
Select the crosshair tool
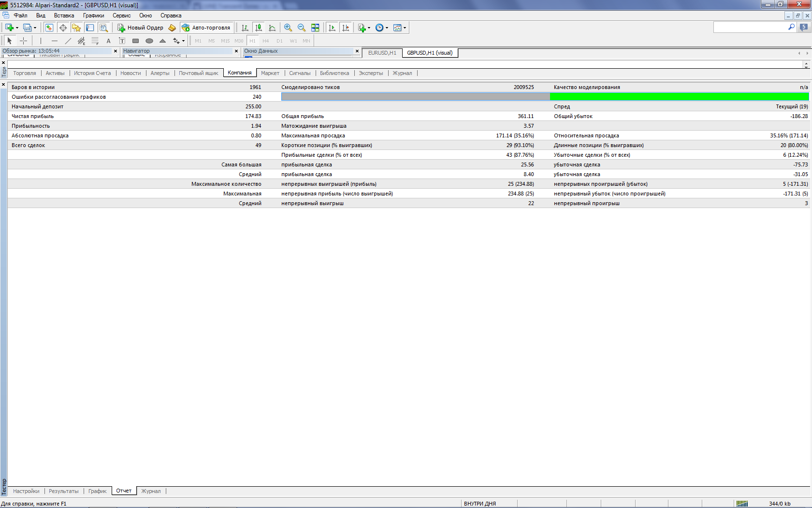pos(23,41)
